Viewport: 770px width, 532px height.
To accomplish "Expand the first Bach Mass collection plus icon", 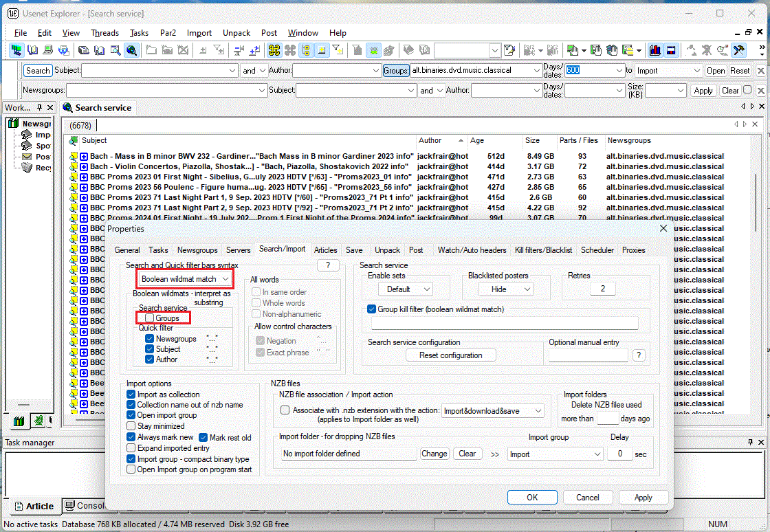I will [x=84, y=157].
